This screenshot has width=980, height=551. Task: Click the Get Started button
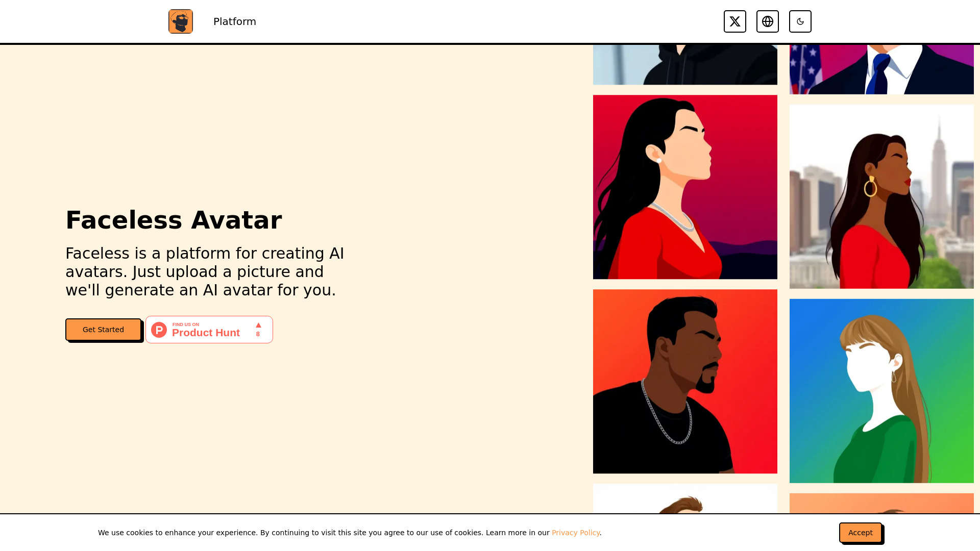pyautogui.click(x=103, y=330)
